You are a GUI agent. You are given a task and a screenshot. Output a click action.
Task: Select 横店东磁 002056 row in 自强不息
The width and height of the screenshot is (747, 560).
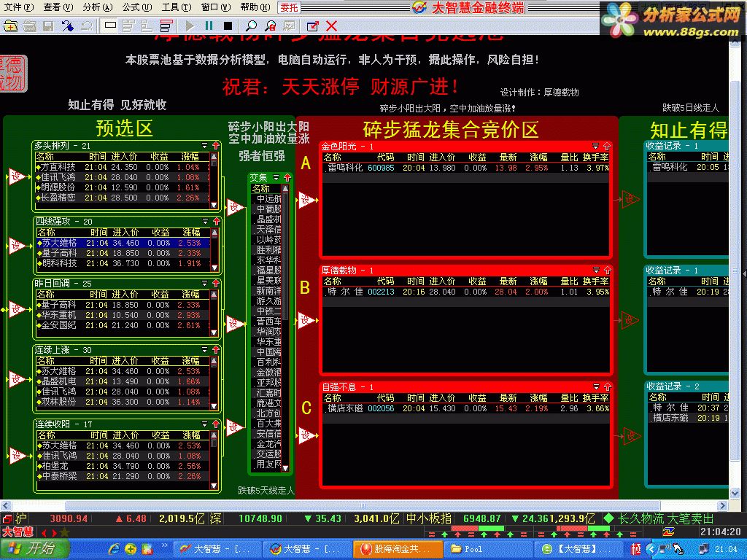466,408
